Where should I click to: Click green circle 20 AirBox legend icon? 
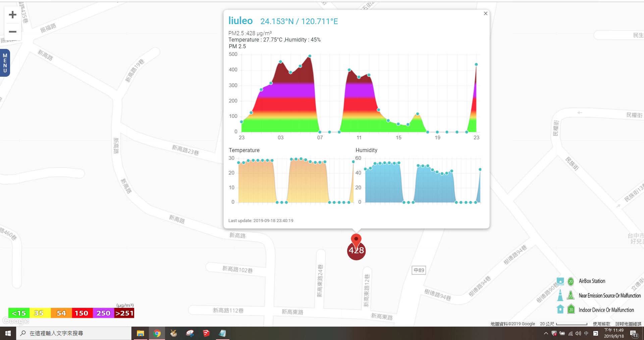point(571,281)
